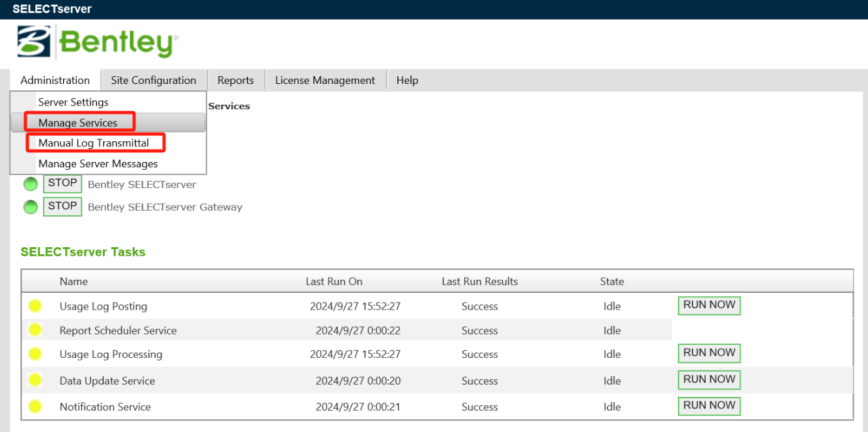Open the License Management tab

click(x=325, y=80)
